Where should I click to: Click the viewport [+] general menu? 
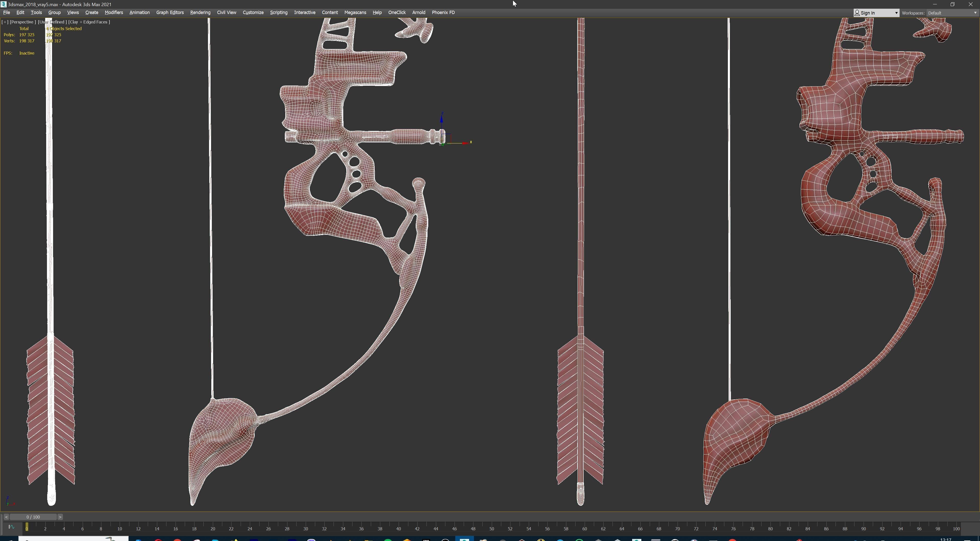5,22
